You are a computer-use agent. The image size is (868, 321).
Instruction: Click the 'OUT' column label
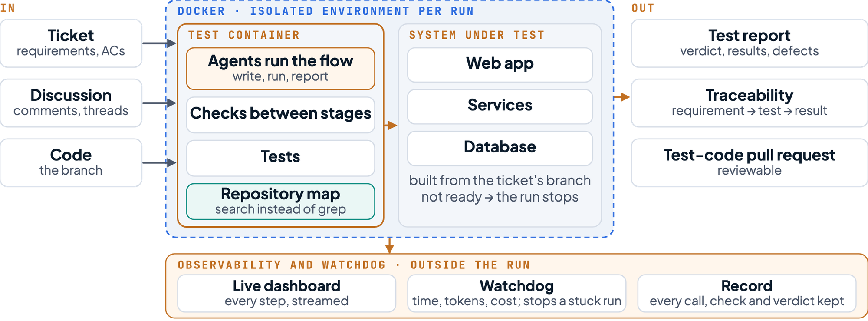click(x=643, y=8)
